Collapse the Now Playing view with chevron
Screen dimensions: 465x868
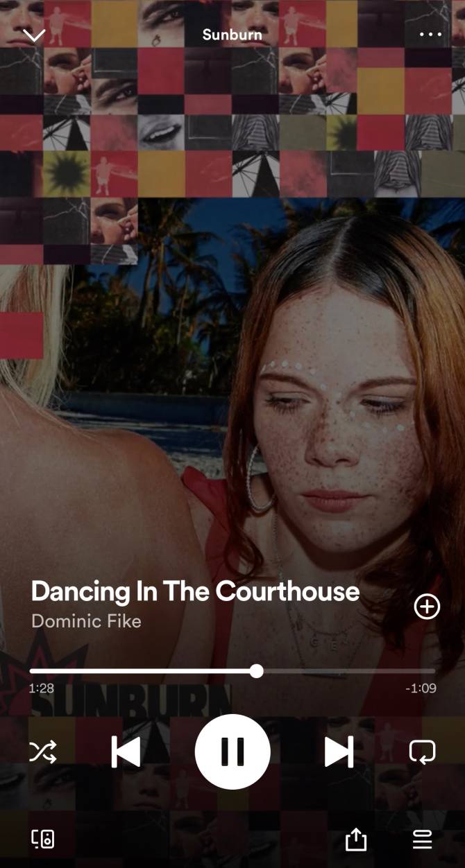[34, 35]
